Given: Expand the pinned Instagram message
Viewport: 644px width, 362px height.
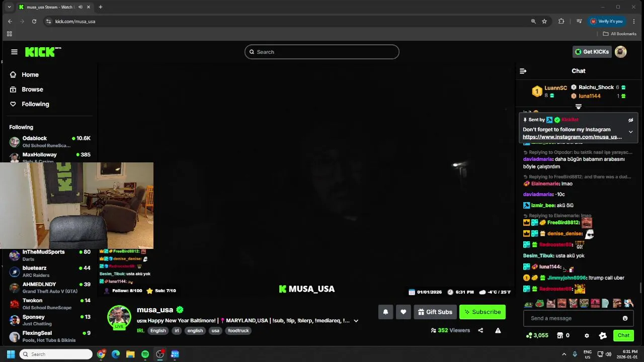Looking at the screenshot, I should 630,132.
